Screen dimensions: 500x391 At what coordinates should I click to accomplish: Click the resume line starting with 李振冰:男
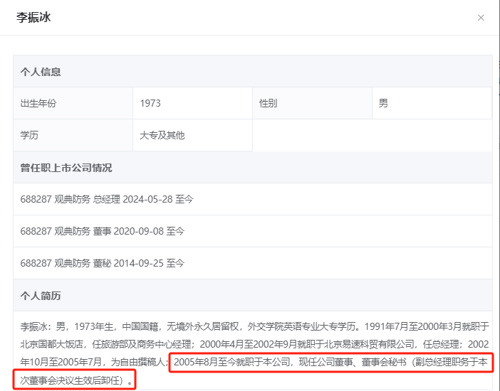click(255, 326)
